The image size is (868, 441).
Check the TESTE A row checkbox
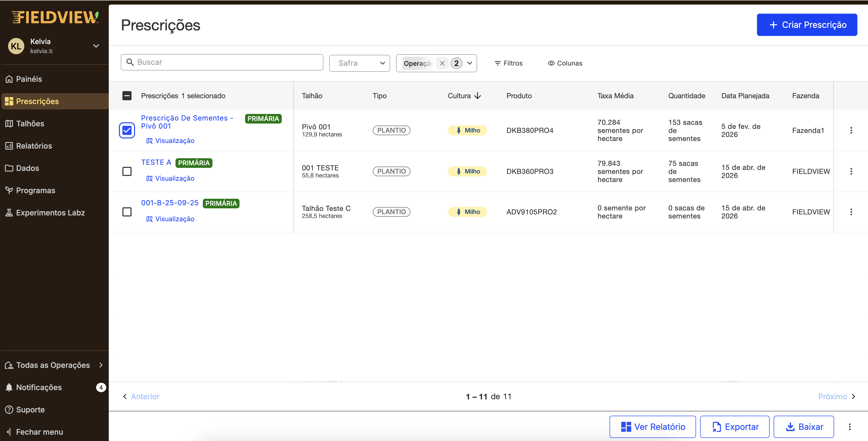click(127, 171)
